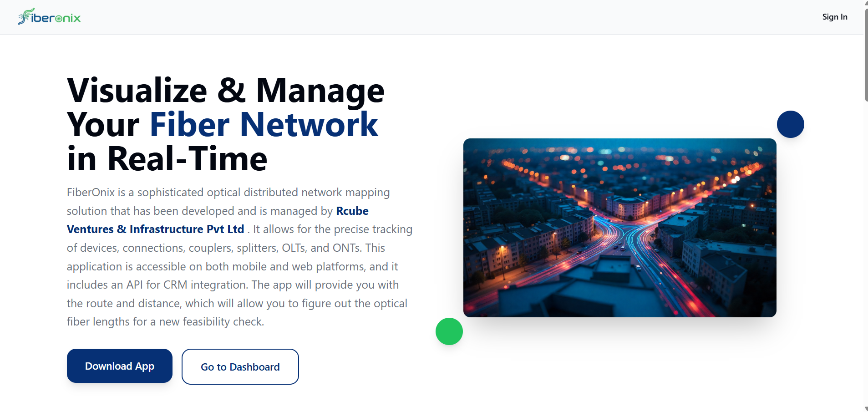Click the green circular O in the Fiberonix wordmark
This screenshot has width=868, height=412.
coord(59,19)
